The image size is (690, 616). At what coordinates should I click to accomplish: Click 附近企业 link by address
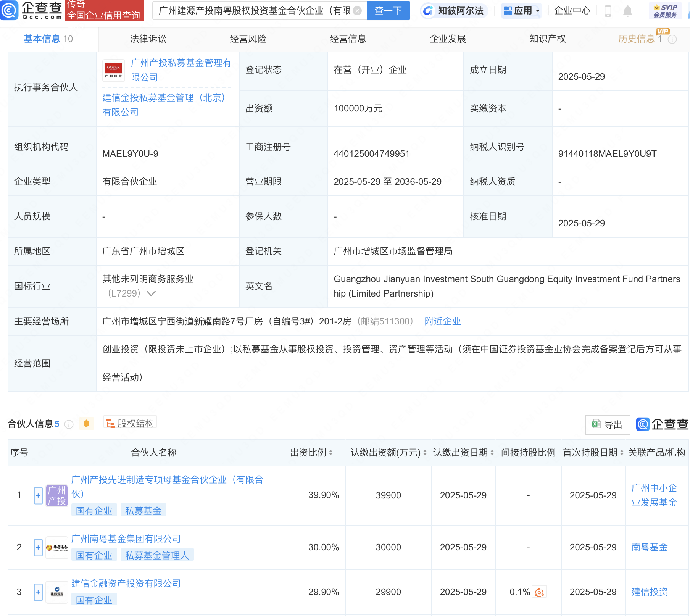click(443, 321)
